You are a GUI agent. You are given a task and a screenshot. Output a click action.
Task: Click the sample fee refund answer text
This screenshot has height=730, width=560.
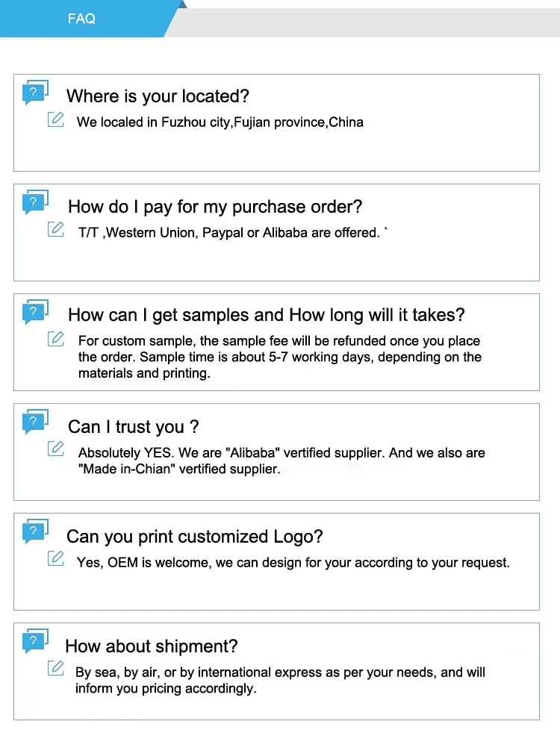point(280,357)
